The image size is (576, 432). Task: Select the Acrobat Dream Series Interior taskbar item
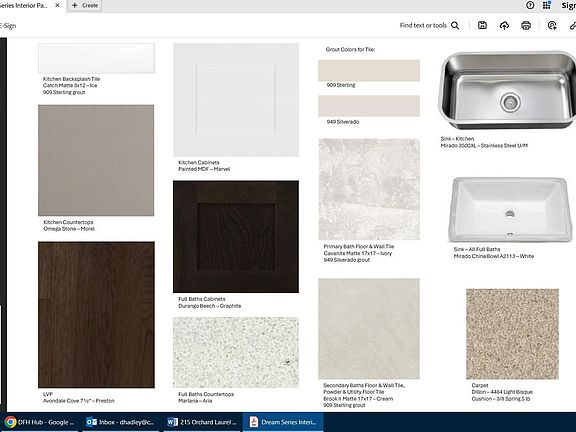[283, 422]
